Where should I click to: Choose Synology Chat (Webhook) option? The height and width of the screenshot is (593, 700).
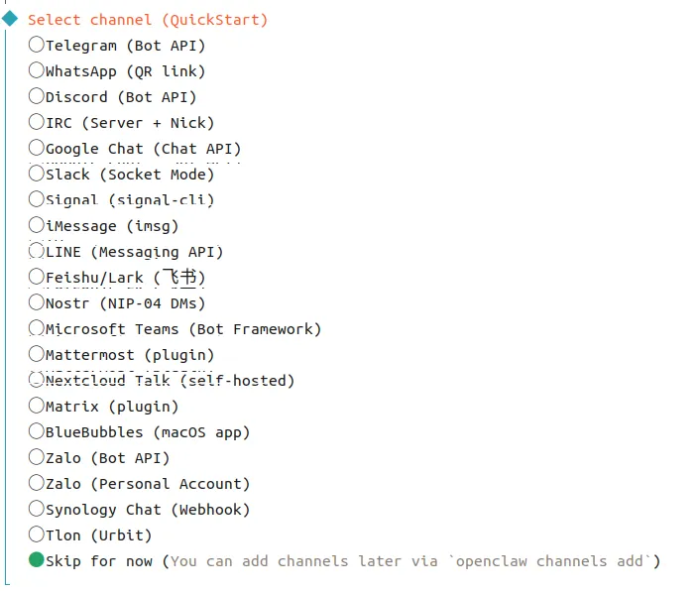click(37, 509)
